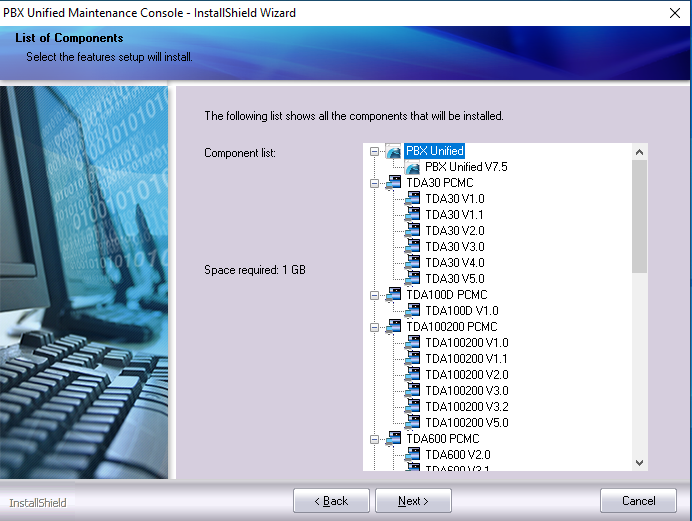Cancel the installation wizard

point(638,501)
